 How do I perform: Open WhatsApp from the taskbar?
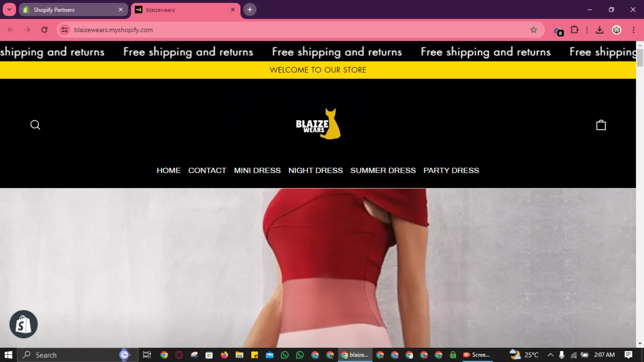point(285,355)
